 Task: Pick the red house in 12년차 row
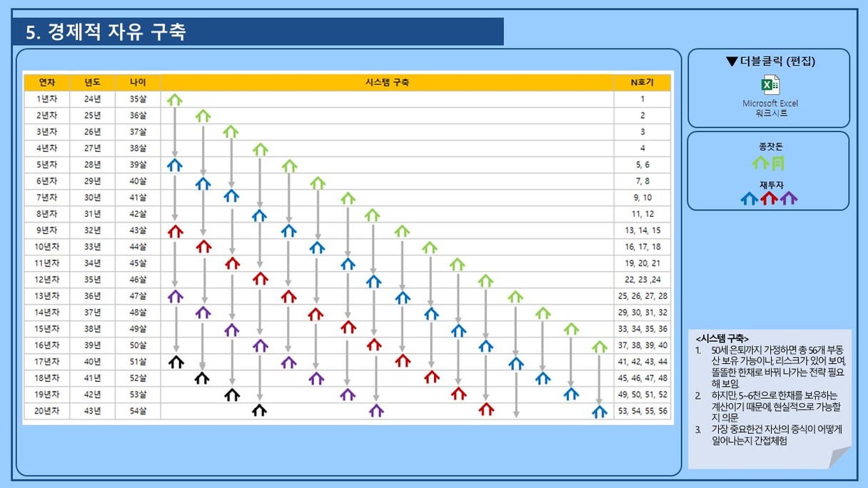click(x=261, y=278)
